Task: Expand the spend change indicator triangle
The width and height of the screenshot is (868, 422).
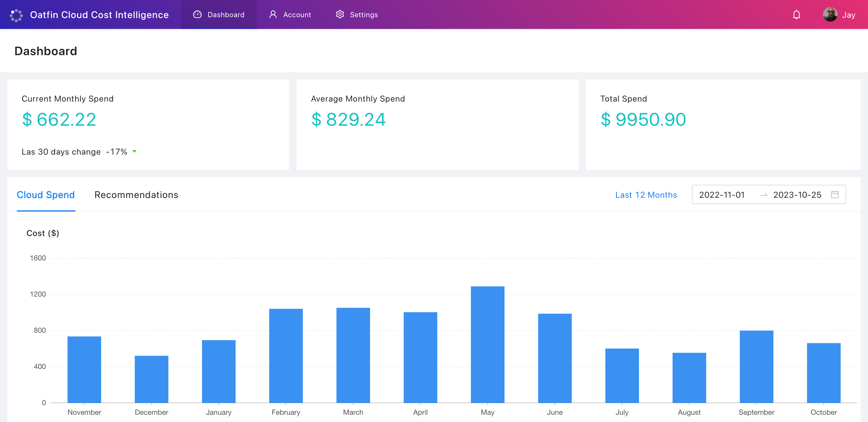Action: (134, 152)
